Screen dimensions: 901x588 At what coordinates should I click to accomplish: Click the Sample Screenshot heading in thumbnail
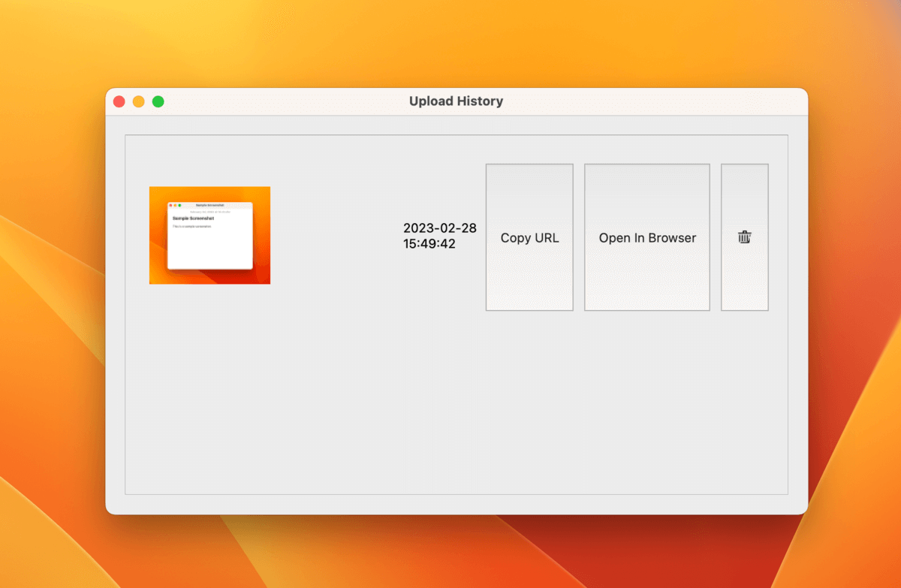(x=193, y=219)
